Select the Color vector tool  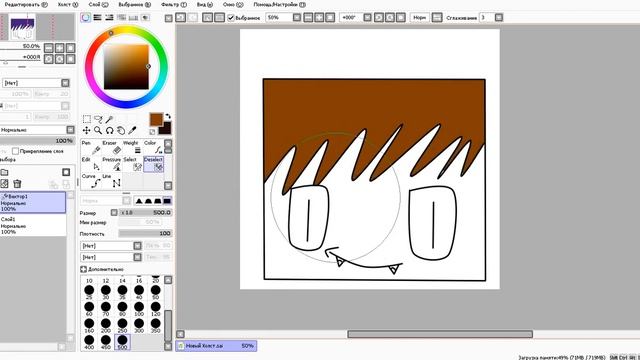tap(153, 147)
